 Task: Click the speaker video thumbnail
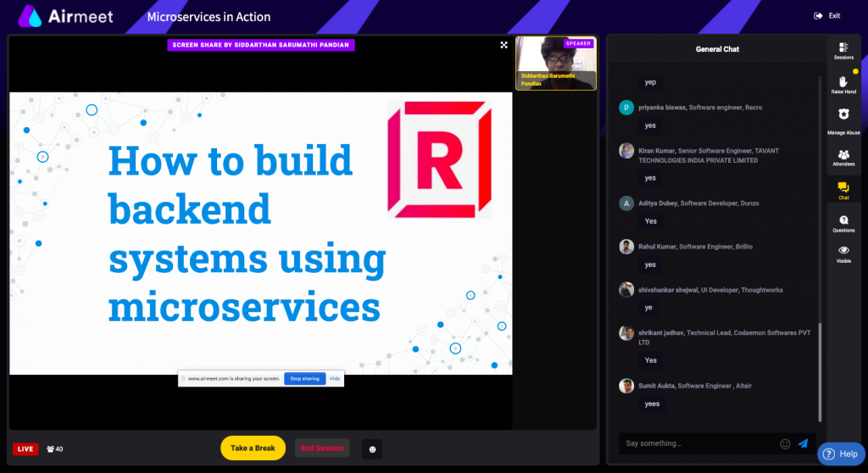[x=556, y=63]
